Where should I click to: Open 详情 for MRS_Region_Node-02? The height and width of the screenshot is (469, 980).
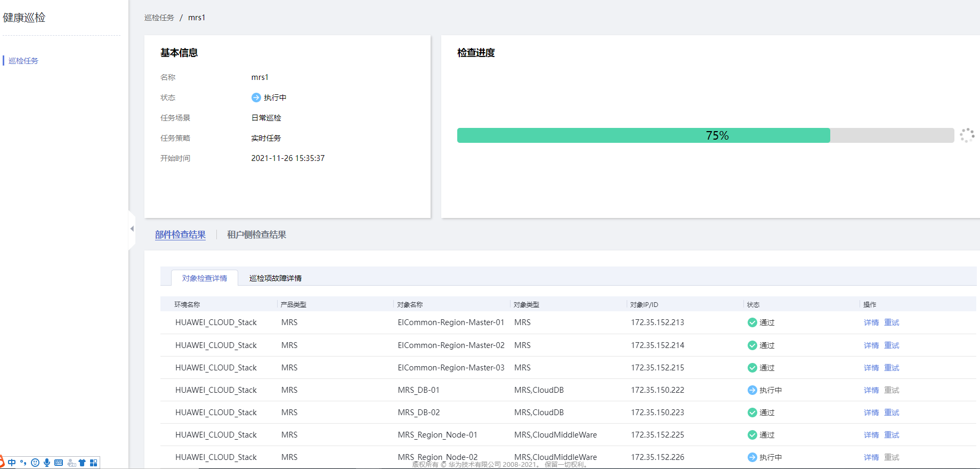[871, 457]
